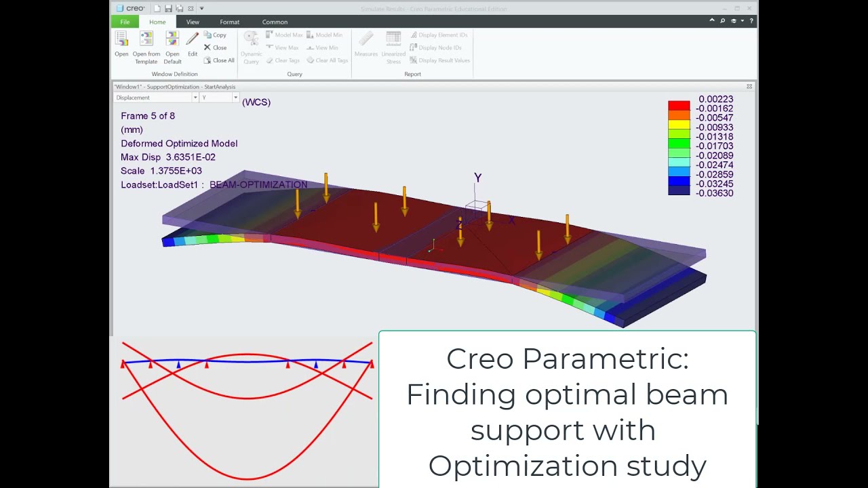Viewport: 868px width, 488px height.
Task: Click the dark blue bottom legend swatch
Action: (679, 191)
